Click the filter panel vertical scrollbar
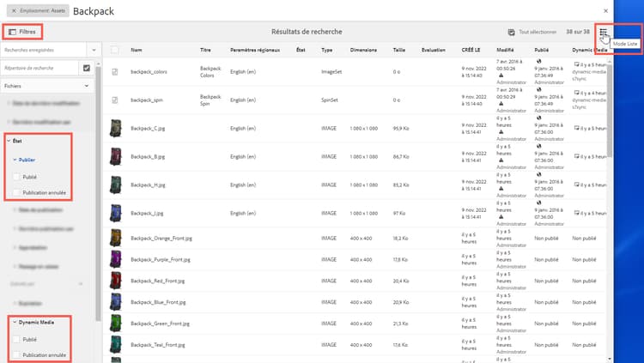644x363 pixels. pos(98,193)
